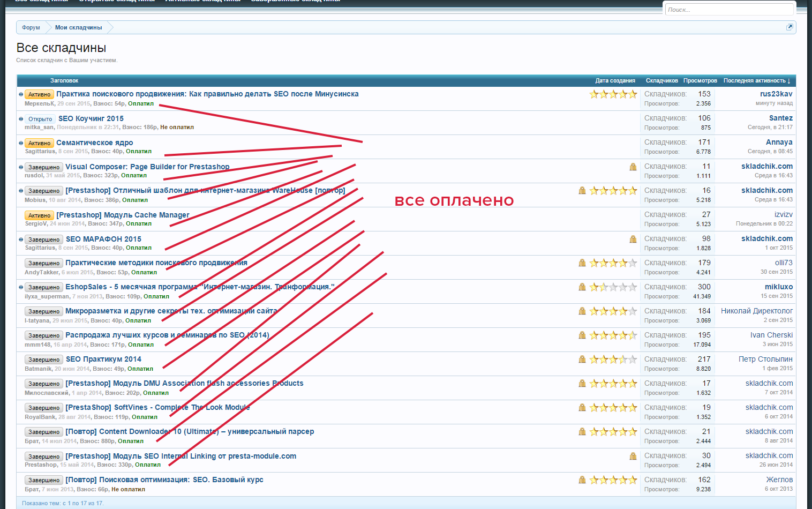This screenshot has height=509, width=812.
Task: Open last poster rus23kav profile
Action: pyautogui.click(x=776, y=94)
